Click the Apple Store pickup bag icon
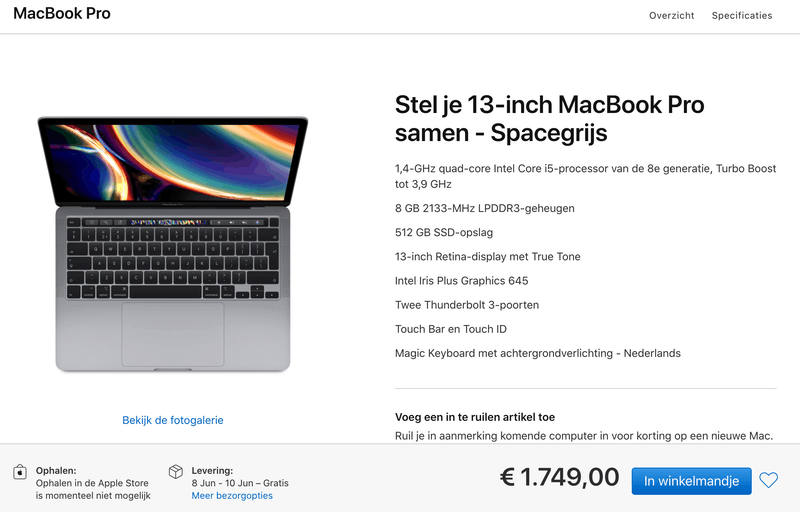Image resolution: width=800 pixels, height=512 pixels. 20,471
